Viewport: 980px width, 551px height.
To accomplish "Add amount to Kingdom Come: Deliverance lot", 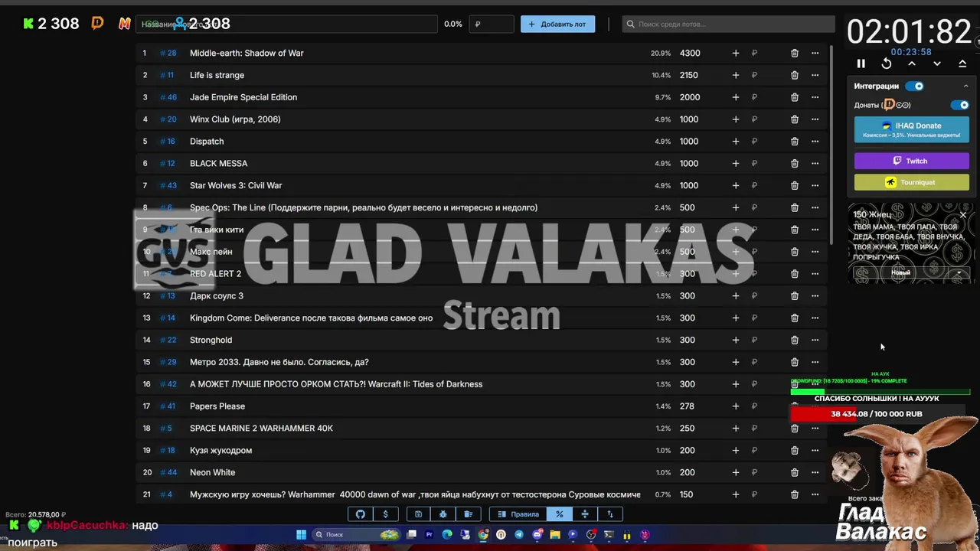I will [x=736, y=318].
